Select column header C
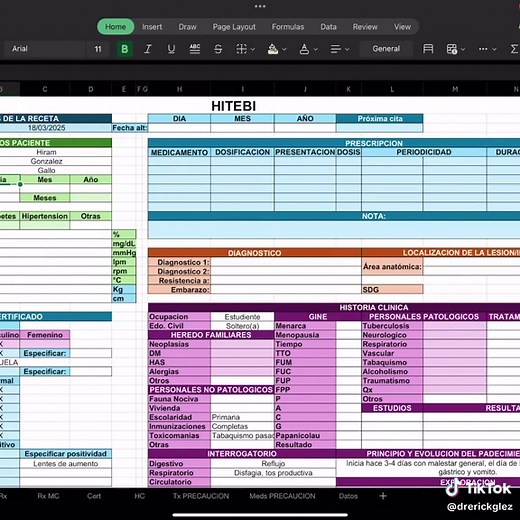 coord(45,89)
